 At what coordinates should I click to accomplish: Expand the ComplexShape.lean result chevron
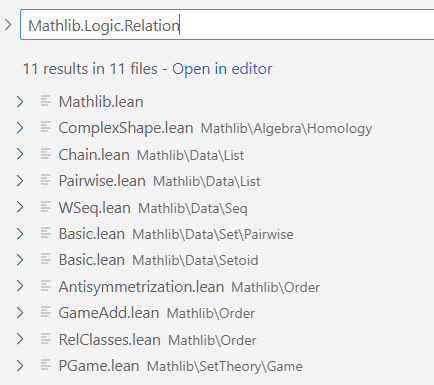tap(20, 128)
